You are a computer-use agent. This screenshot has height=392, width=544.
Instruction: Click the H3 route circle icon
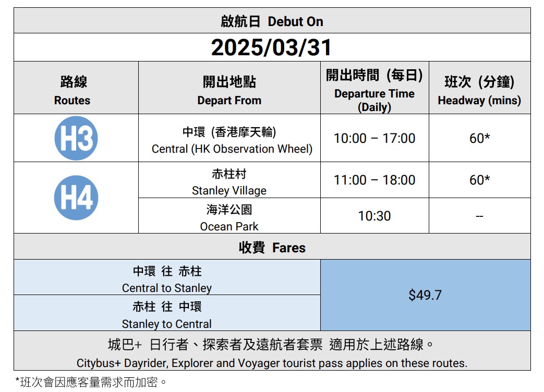click(x=76, y=138)
